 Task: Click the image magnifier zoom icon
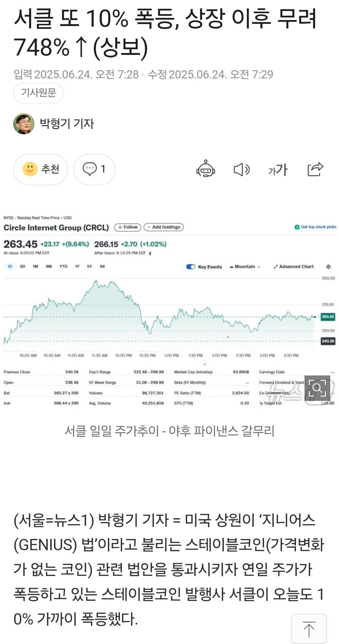(x=317, y=388)
